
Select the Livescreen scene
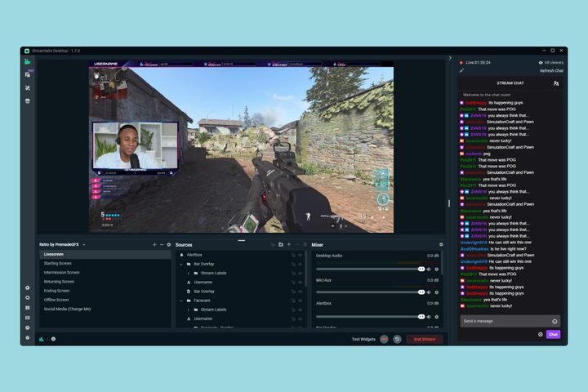(x=105, y=254)
